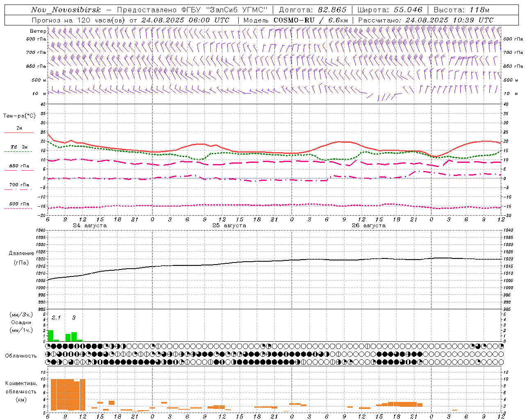525x420 pixels.
Task: Click the "Давление" pressure panel label
Action: (21, 253)
